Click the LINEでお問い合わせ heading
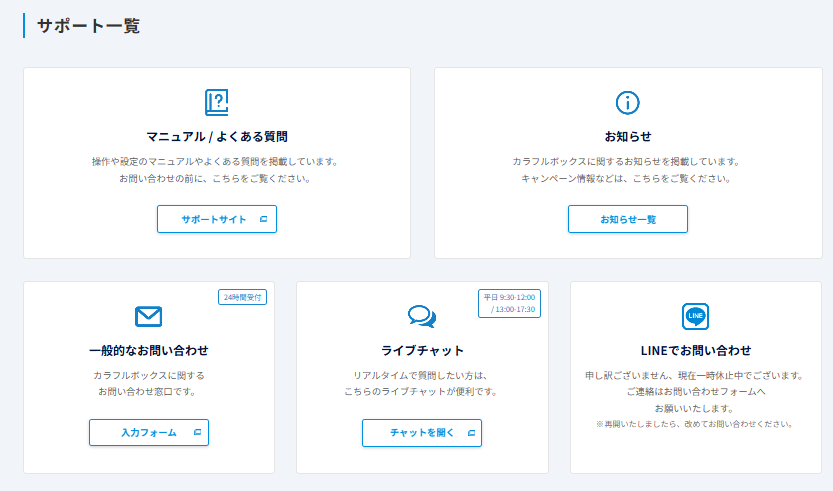The image size is (833, 491). pyautogui.click(x=695, y=350)
